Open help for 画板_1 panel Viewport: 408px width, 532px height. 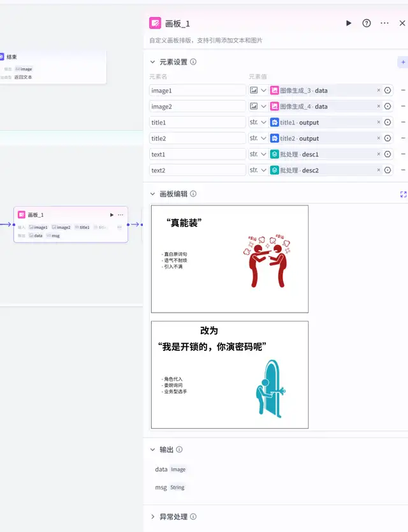pos(367,23)
